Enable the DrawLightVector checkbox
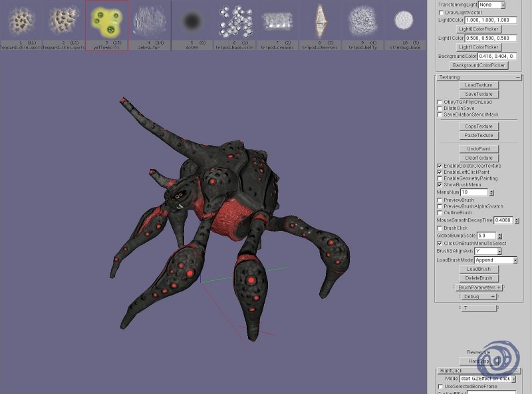The height and width of the screenshot is (394, 532). (441, 13)
